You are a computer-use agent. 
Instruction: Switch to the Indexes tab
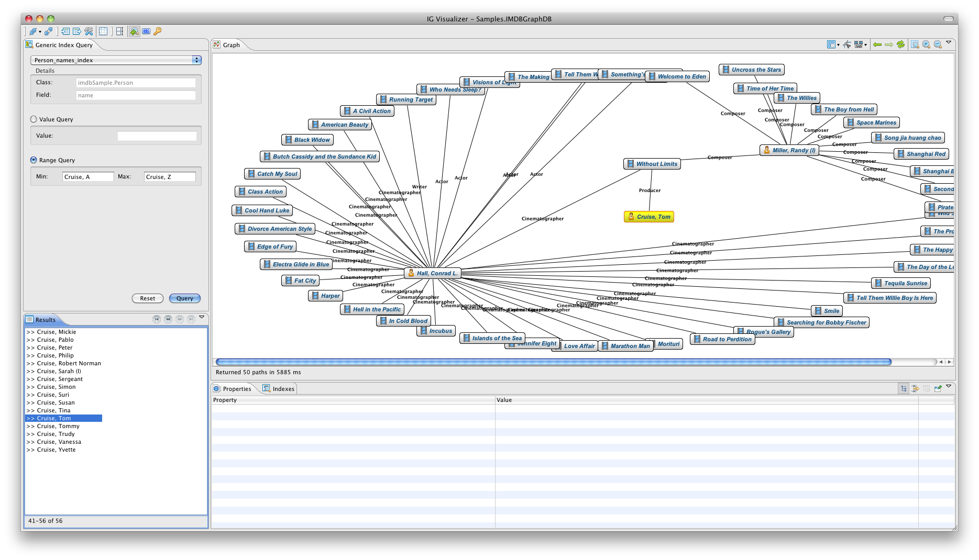pyautogui.click(x=279, y=389)
